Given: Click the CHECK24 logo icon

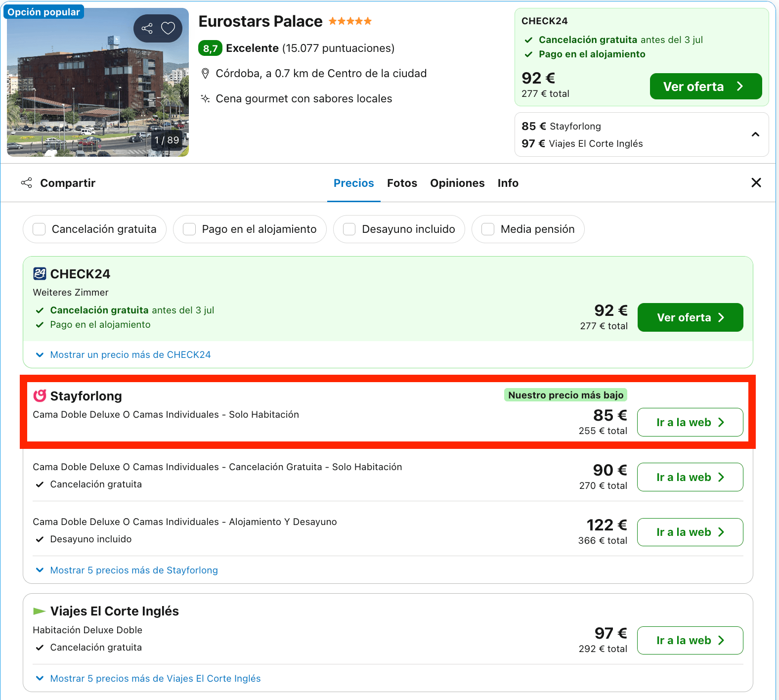Looking at the screenshot, I should (x=40, y=273).
